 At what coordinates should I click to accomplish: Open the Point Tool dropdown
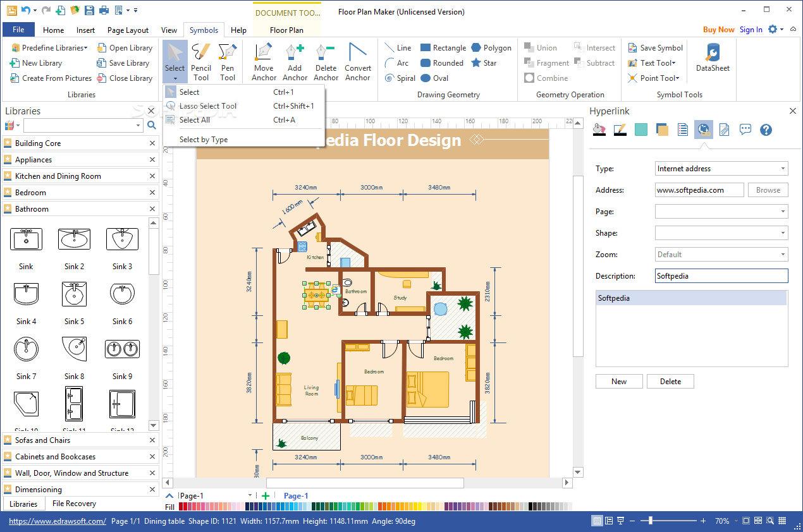654,78
